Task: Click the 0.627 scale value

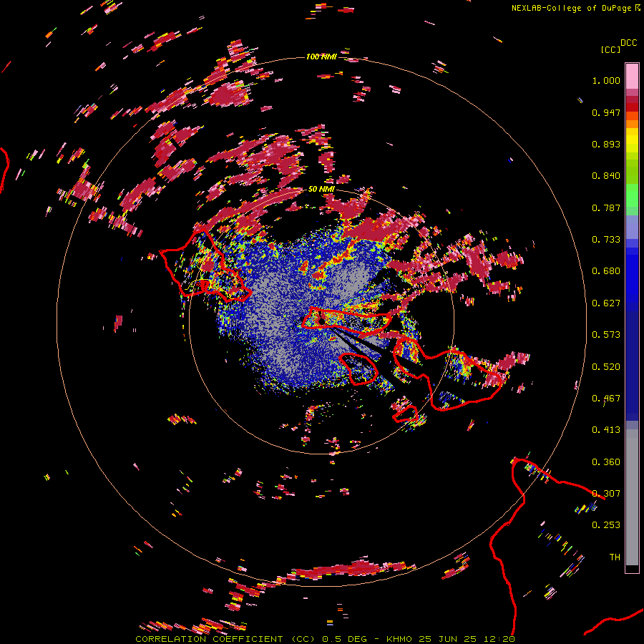Action: tap(606, 303)
